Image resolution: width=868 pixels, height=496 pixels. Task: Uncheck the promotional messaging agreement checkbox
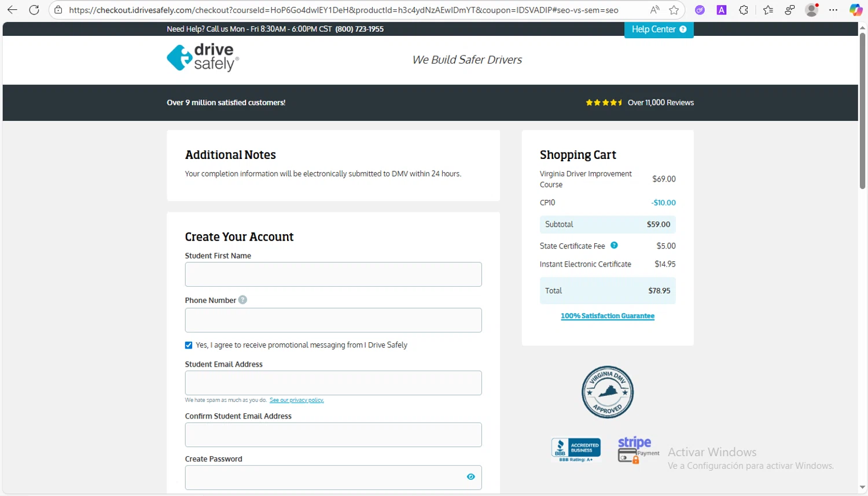click(189, 345)
